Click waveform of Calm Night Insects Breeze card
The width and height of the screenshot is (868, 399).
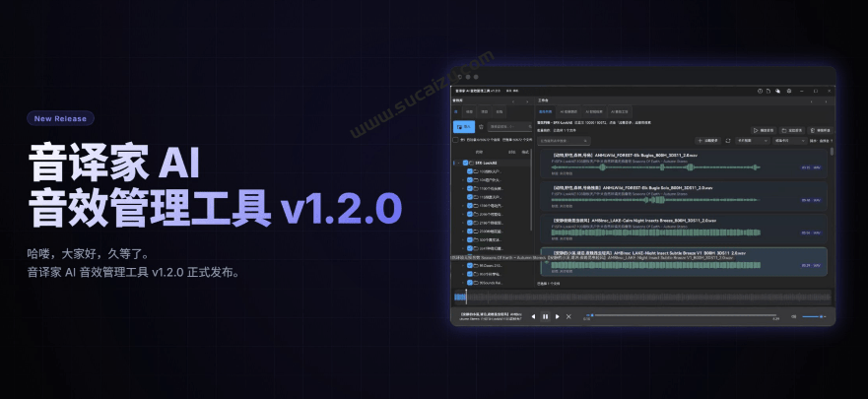656,233
